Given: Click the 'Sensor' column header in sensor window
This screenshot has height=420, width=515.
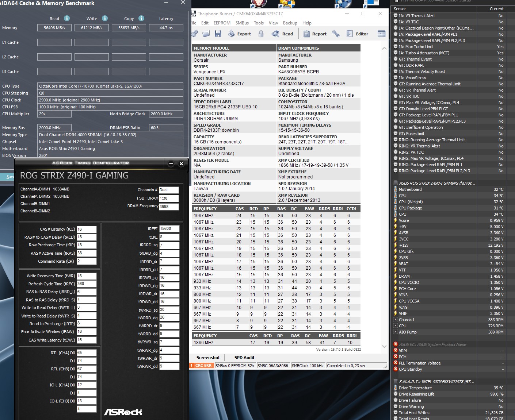Looking at the screenshot, I should (400, 9).
